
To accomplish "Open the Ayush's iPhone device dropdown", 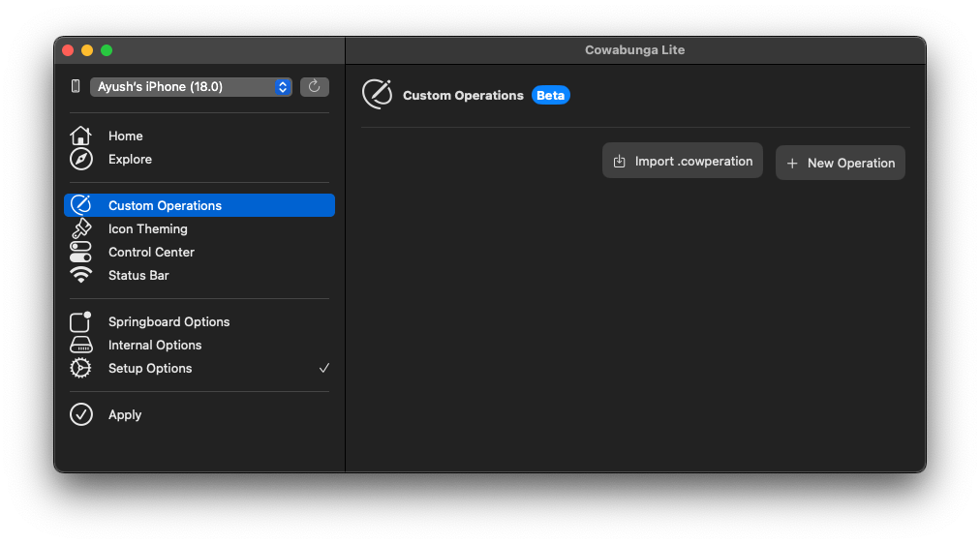I will (x=191, y=87).
